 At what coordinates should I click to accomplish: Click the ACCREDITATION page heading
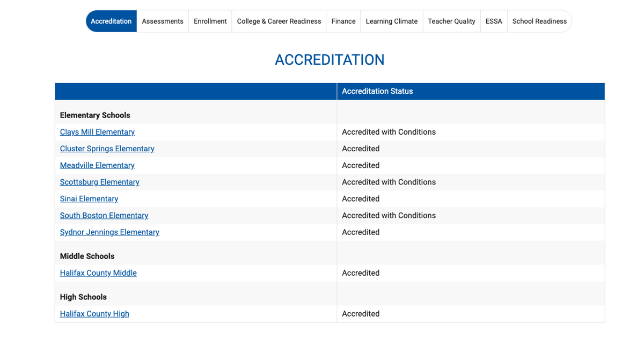[x=330, y=60]
